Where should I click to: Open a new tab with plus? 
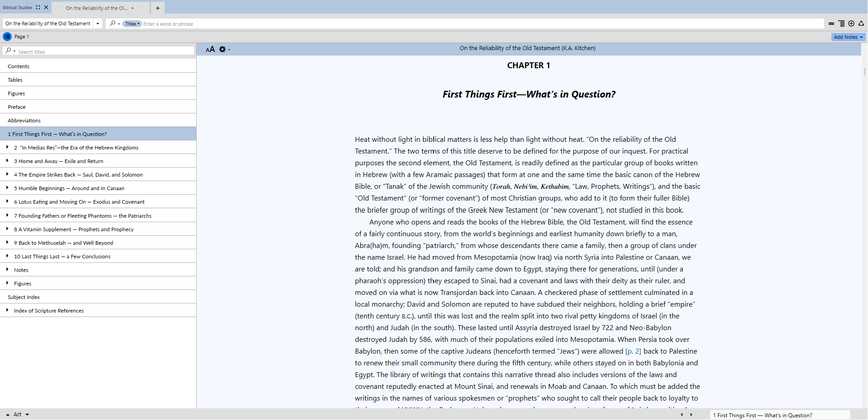(x=158, y=8)
